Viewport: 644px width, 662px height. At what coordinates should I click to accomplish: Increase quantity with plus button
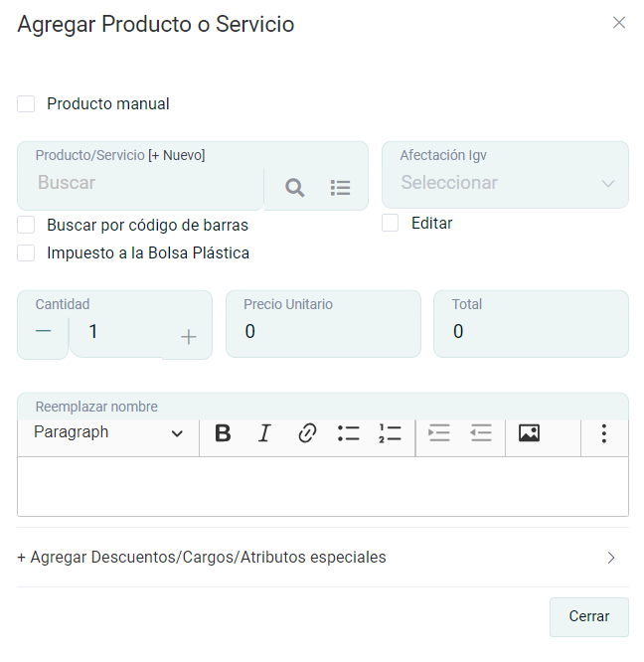coord(188,338)
